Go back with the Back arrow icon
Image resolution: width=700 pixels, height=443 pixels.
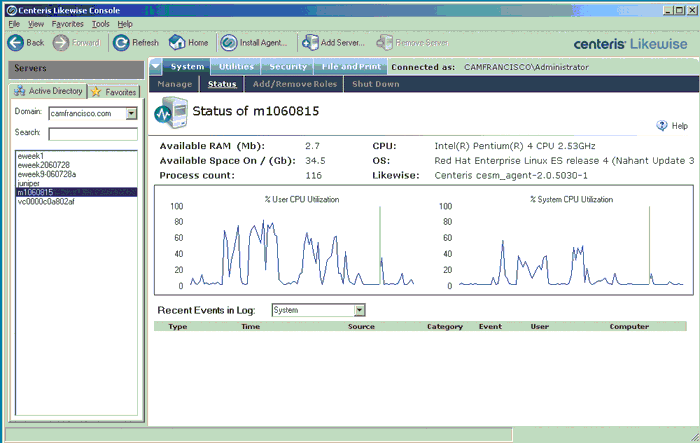16,43
